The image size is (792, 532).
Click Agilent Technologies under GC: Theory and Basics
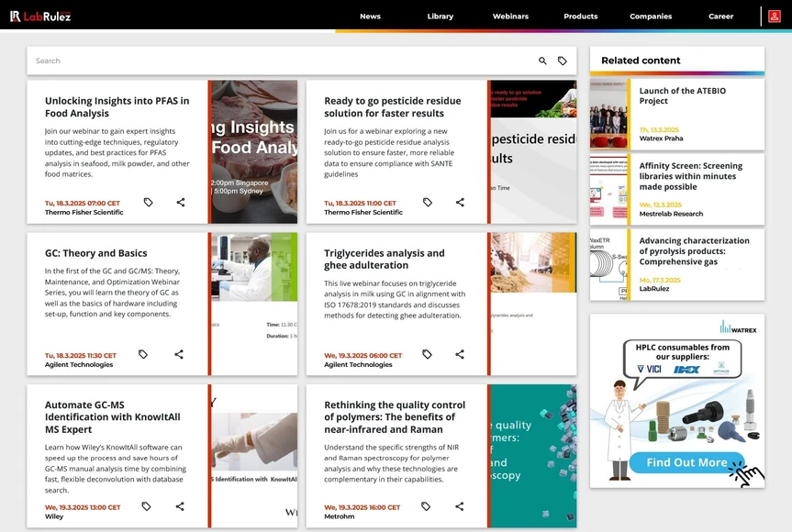[79, 364]
